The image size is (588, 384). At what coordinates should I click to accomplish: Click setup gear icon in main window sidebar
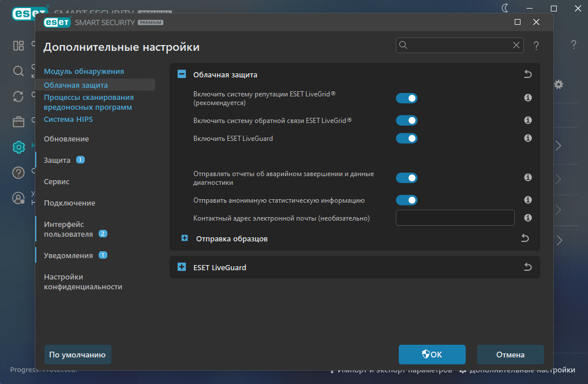(18, 147)
